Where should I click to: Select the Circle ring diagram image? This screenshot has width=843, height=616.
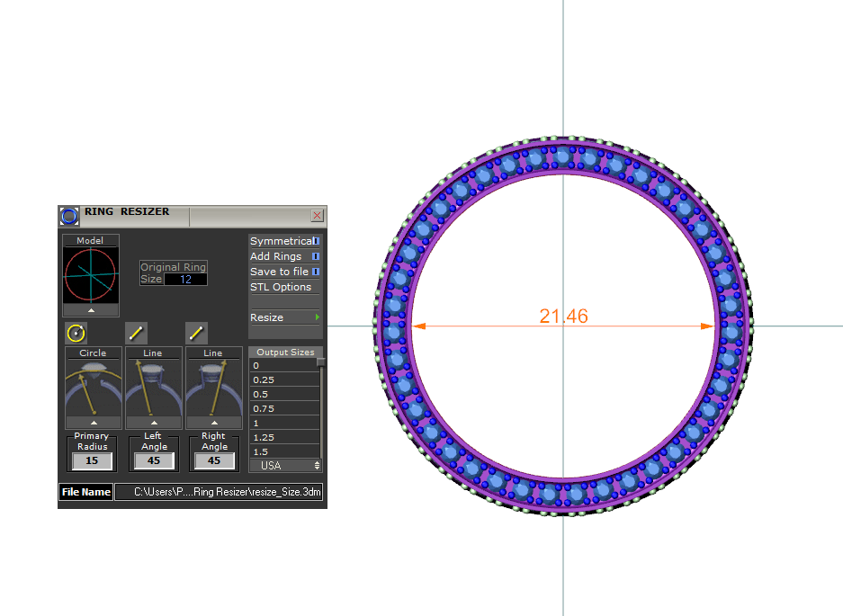(93, 387)
